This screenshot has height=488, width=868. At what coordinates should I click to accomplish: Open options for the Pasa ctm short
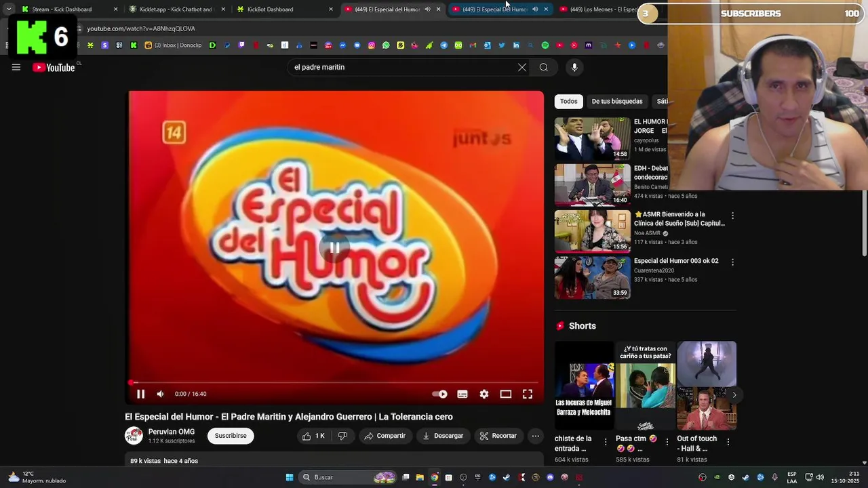(x=667, y=442)
